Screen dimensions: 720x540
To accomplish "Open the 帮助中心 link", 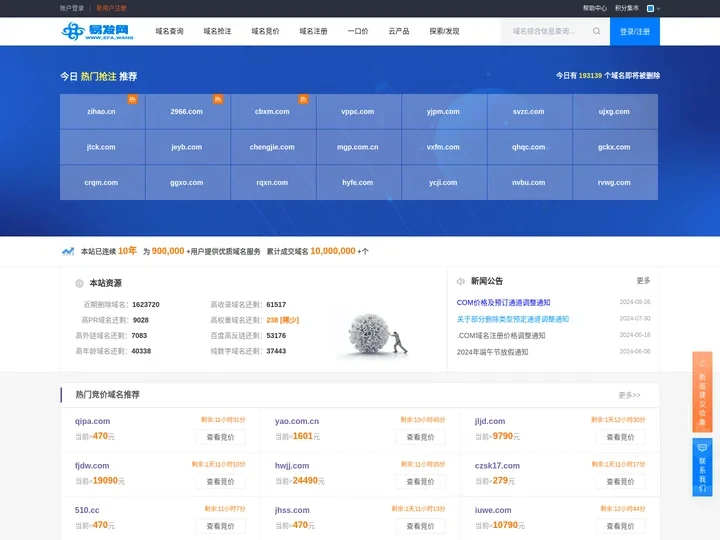I will click(595, 8).
